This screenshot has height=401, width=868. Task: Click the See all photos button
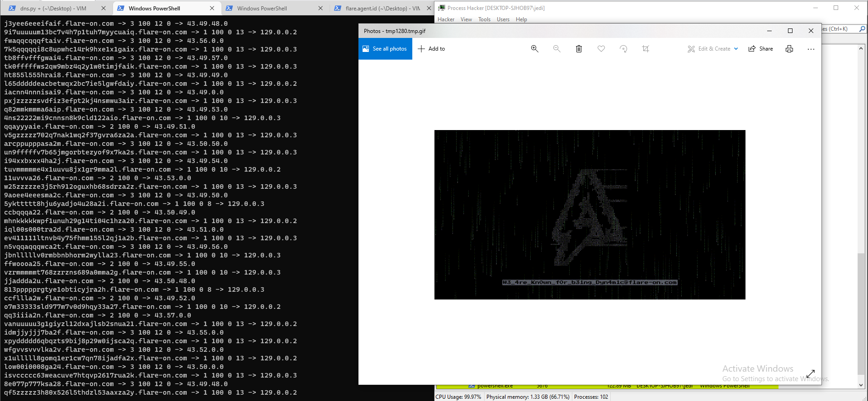(x=385, y=49)
